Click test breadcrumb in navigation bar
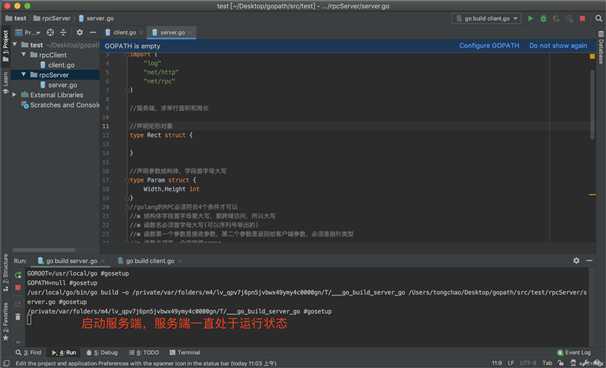This screenshot has height=368, width=606. [x=16, y=19]
